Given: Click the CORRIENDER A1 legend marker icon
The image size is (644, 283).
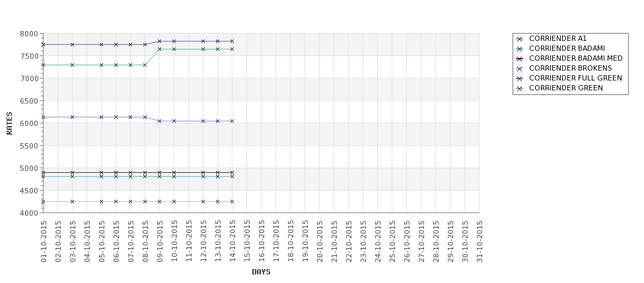Looking at the screenshot, I should (x=520, y=39).
